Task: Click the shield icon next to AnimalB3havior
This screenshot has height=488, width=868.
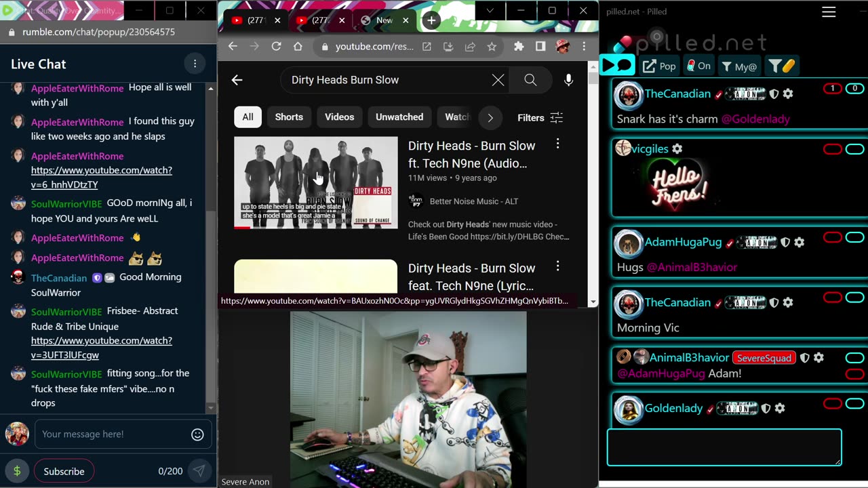Action: click(805, 357)
